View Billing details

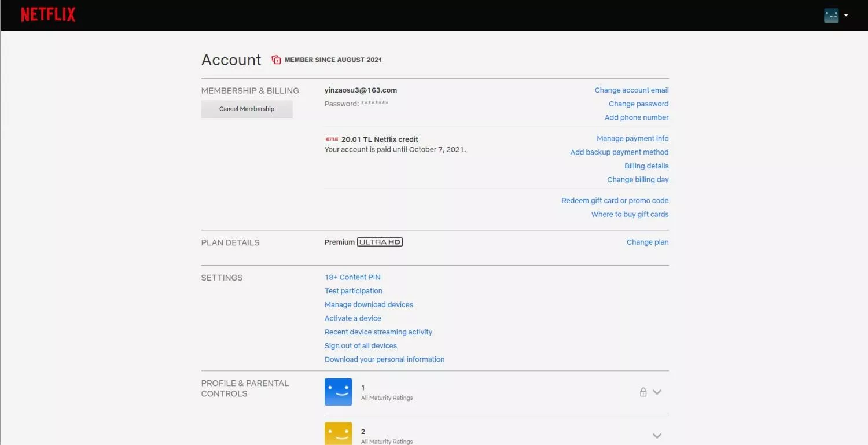[646, 166]
